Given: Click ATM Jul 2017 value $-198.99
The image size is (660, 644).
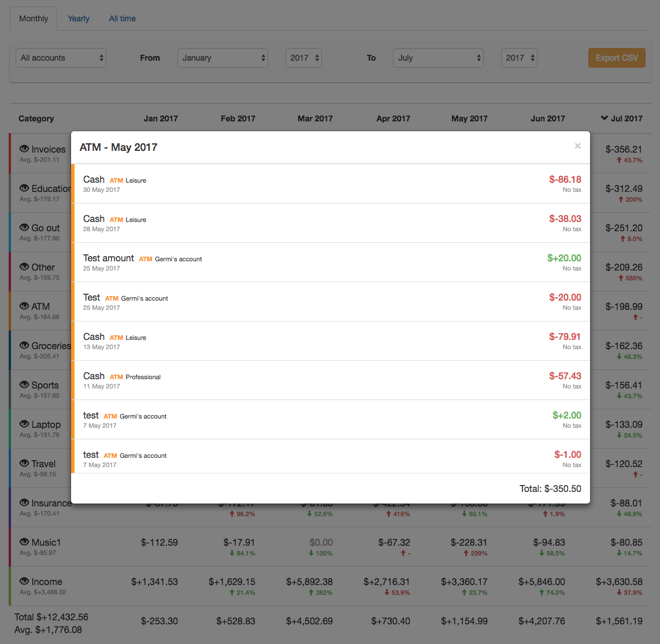Looking at the screenshot, I should click(x=624, y=306).
